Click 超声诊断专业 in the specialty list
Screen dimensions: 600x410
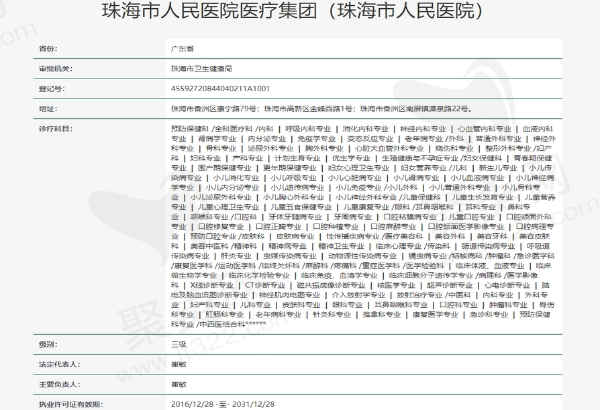coord(450,285)
